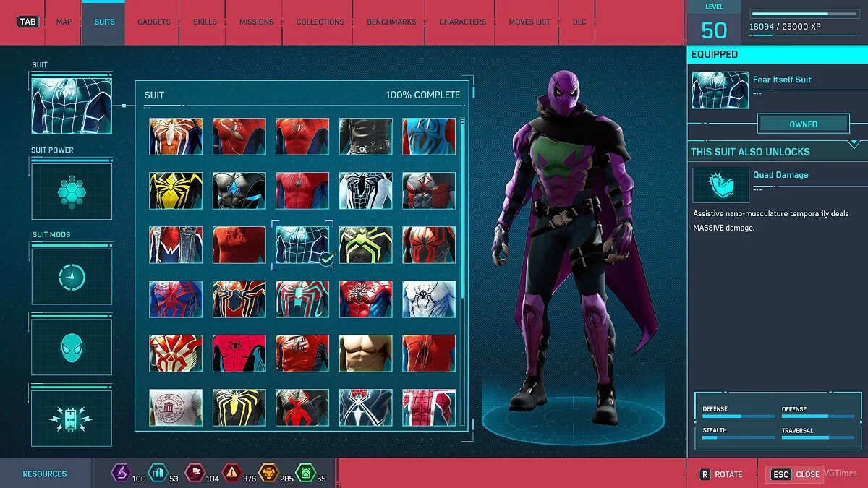The width and height of the screenshot is (868, 488).
Task: Click the purple skill token icon in resources
Action: pos(123,474)
